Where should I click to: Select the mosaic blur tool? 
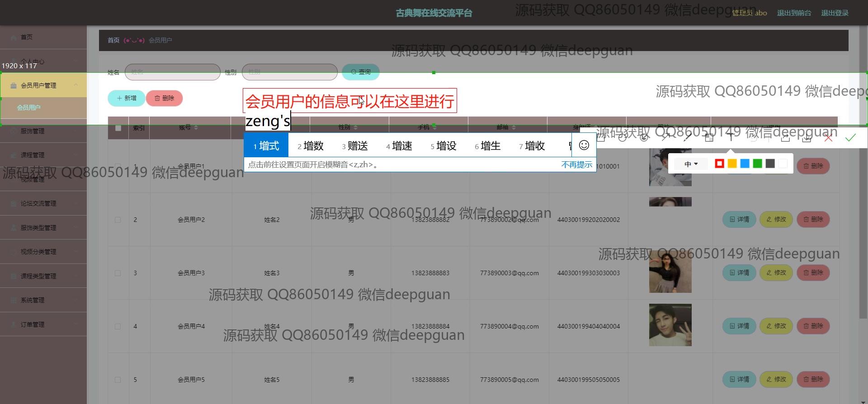pos(709,138)
